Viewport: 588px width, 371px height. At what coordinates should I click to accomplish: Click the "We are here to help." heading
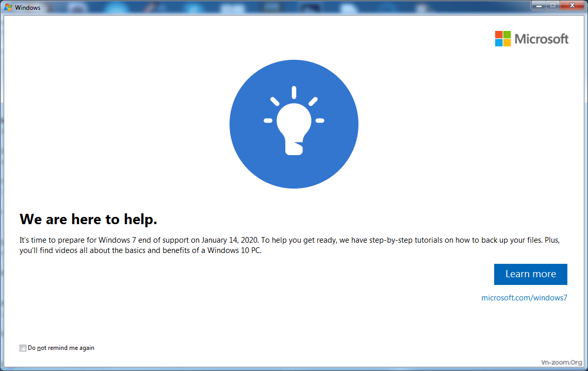point(88,220)
